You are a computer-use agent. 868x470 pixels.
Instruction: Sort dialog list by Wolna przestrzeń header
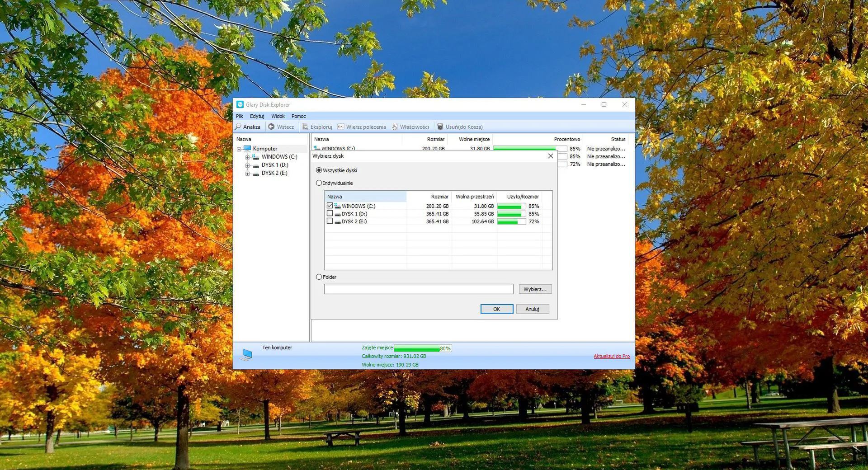pyautogui.click(x=474, y=197)
